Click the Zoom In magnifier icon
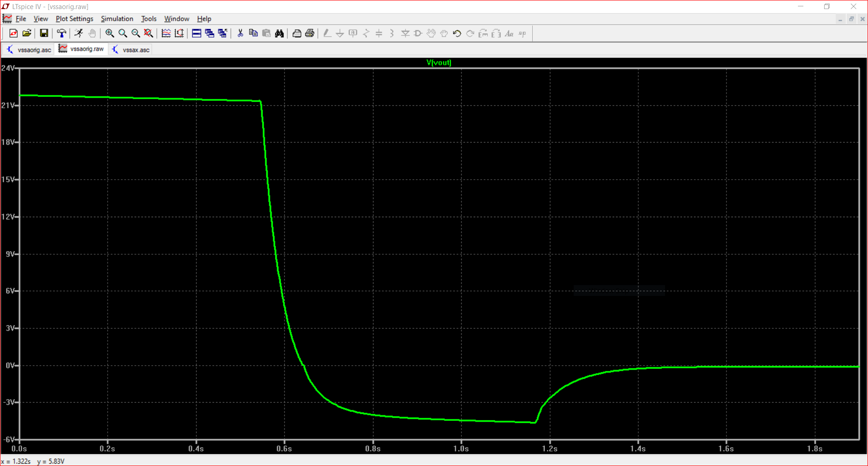 tap(109, 33)
